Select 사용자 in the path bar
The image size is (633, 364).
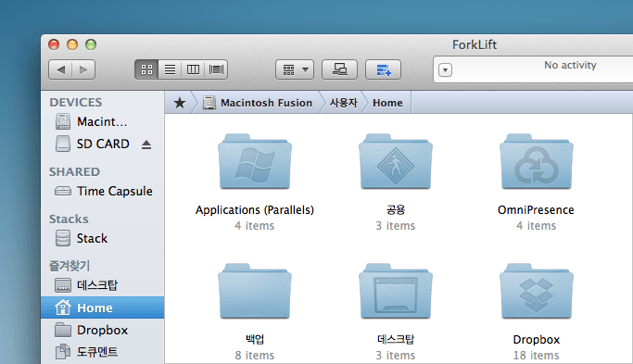[x=343, y=103]
